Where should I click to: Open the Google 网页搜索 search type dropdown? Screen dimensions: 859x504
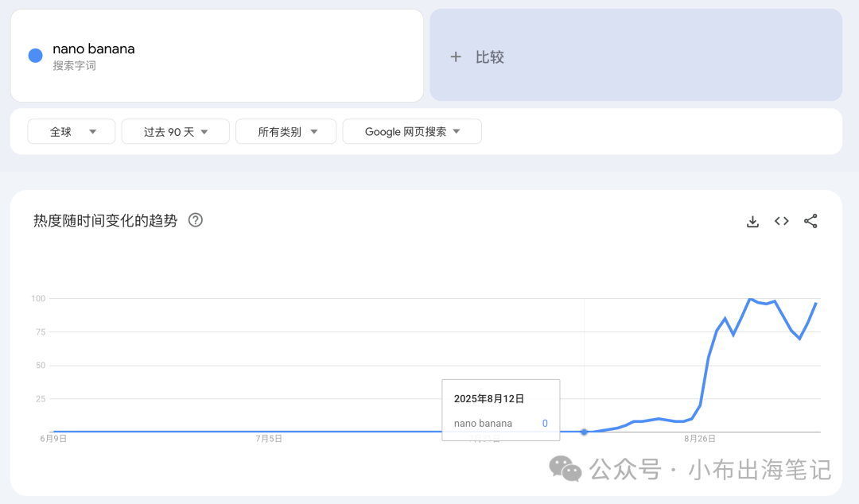click(x=411, y=132)
